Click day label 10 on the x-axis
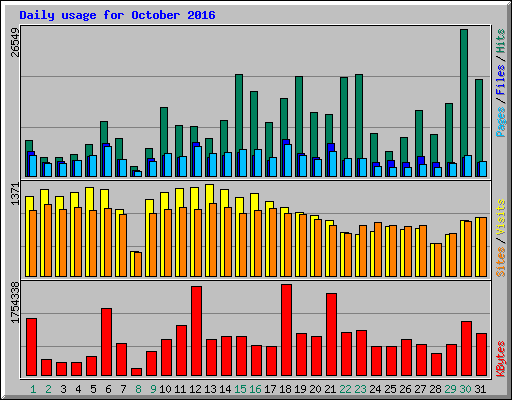Viewport: 512px width, 400px height. (165, 389)
